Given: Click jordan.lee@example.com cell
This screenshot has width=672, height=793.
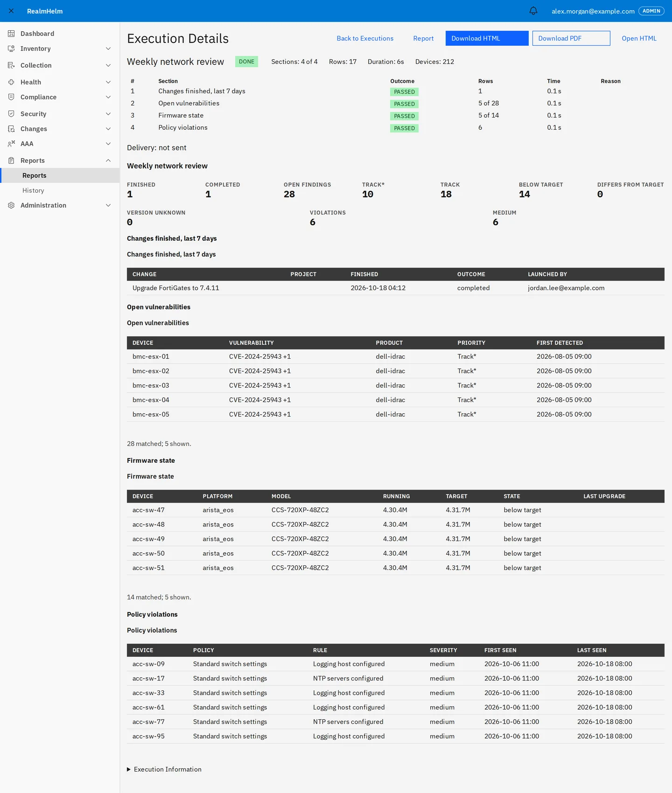Looking at the screenshot, I should 566,288.
